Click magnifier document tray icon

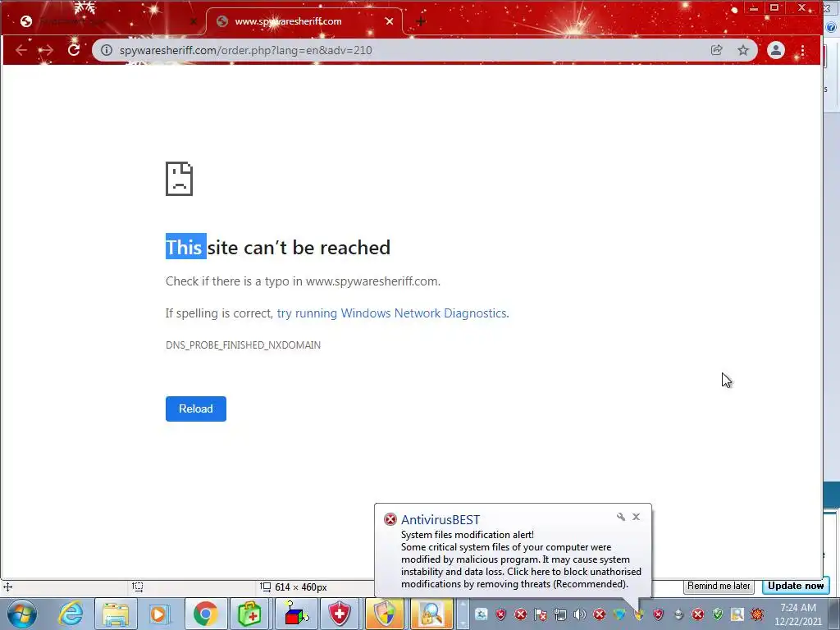(x=737, y=614)
